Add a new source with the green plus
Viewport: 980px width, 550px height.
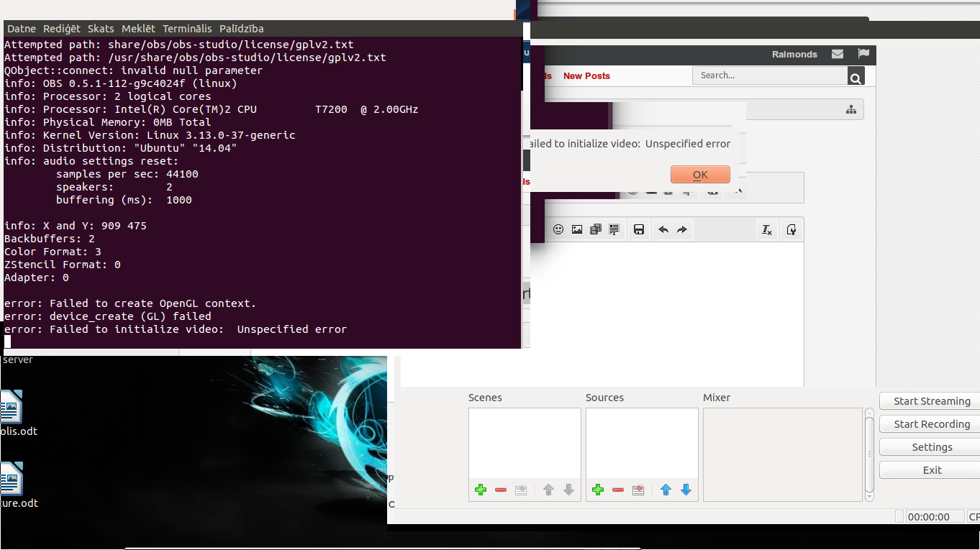tap(597, 490)
